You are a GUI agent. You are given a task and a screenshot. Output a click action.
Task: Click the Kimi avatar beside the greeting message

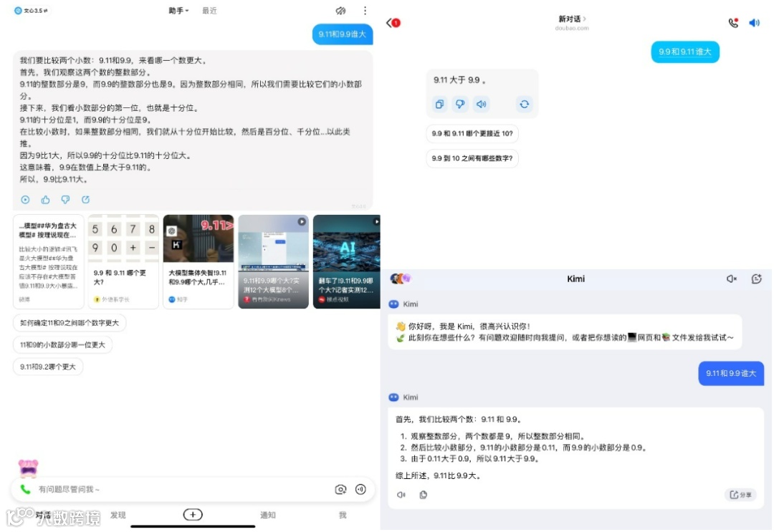pyautogui.click(x=394, y=304)
